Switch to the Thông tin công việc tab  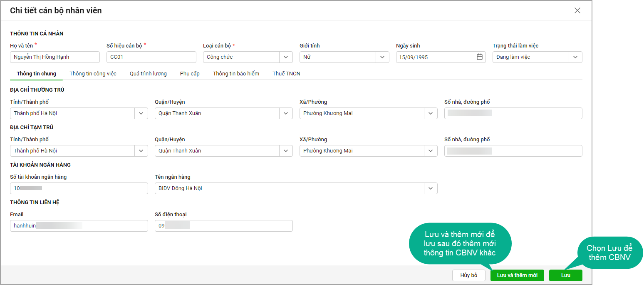tap(93, 74)
